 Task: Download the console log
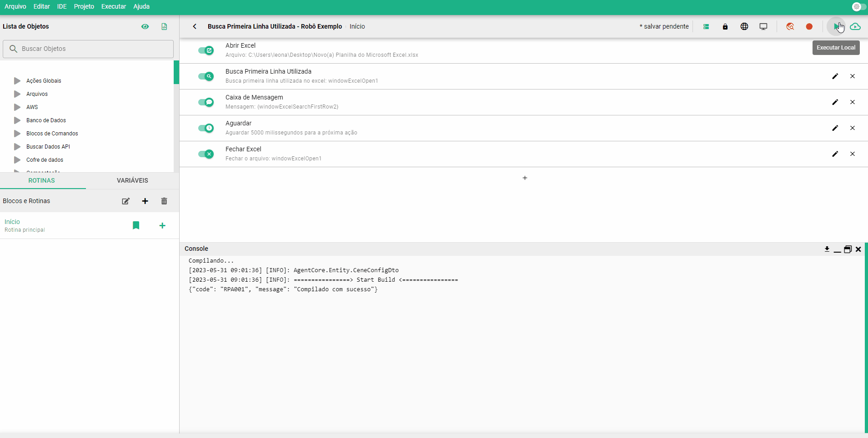pyautogui.click(x=827, y=249)
